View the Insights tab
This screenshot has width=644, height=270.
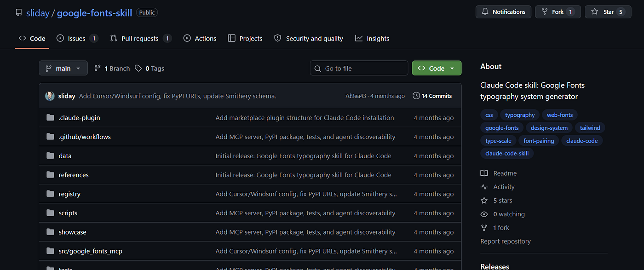(372, 39)
